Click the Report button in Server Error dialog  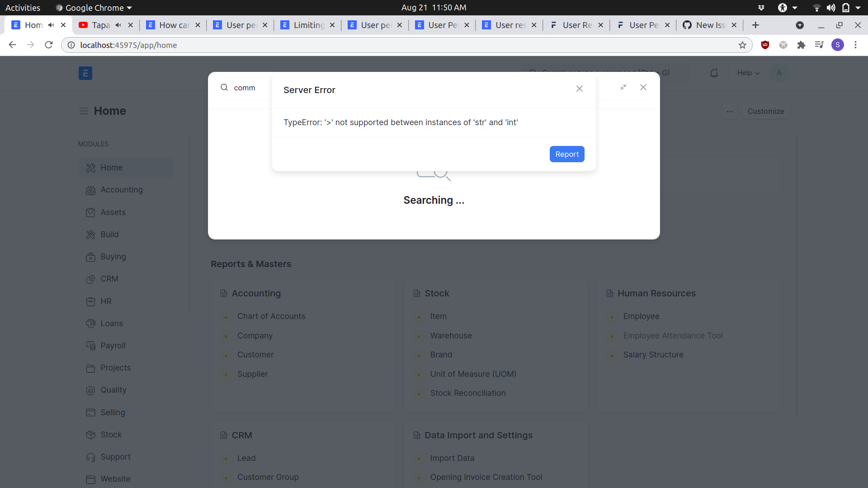(566, 154)
